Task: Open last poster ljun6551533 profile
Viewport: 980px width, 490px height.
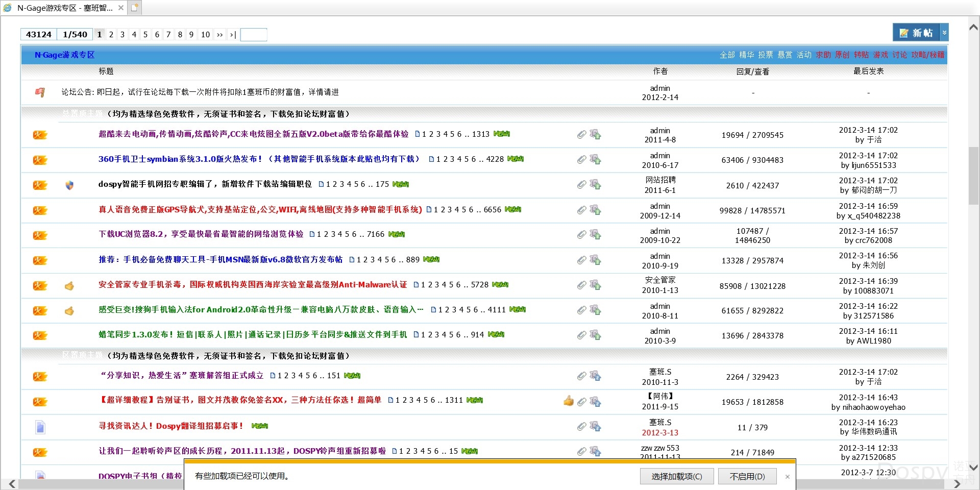Action: pos(874,165)
